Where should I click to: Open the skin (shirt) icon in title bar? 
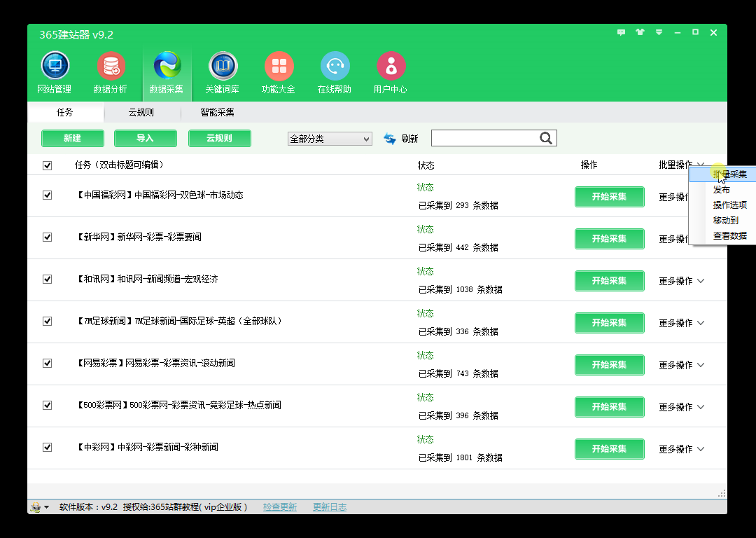point(640,32)
